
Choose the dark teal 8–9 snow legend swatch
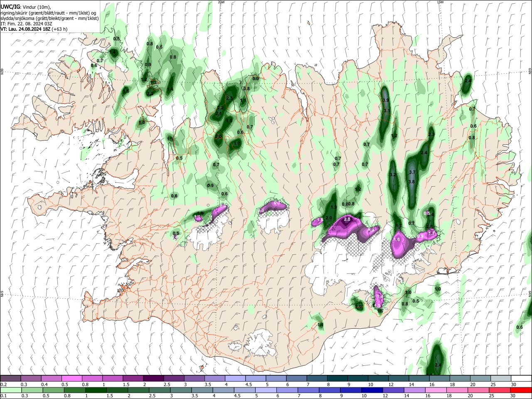point(337,379)
